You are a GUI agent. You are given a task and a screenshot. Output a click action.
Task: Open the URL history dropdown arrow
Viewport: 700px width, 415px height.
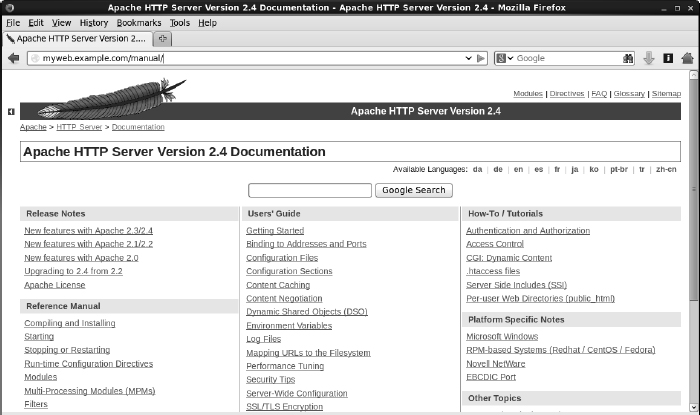tap(468, 58)
